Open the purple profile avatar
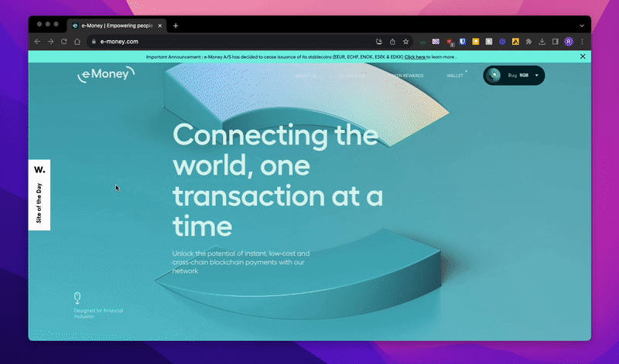The height and width of the screenshot is (364, 619). (569, 42)
